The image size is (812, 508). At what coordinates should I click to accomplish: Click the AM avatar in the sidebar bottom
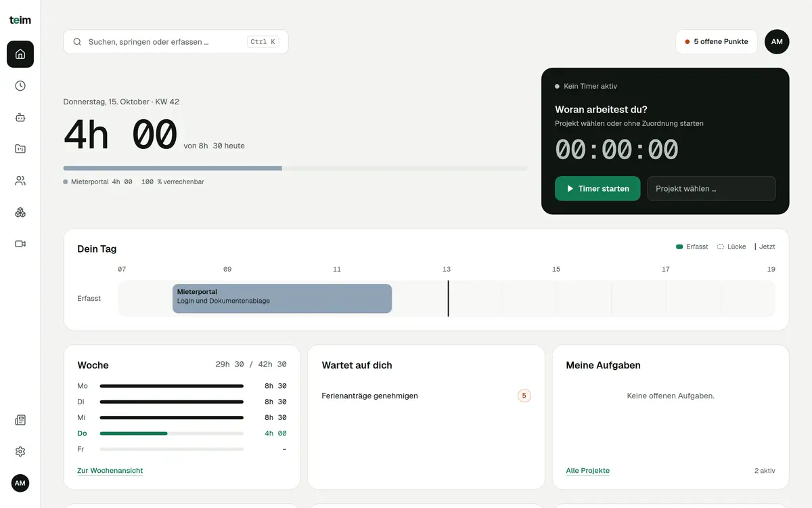[20, 483]
